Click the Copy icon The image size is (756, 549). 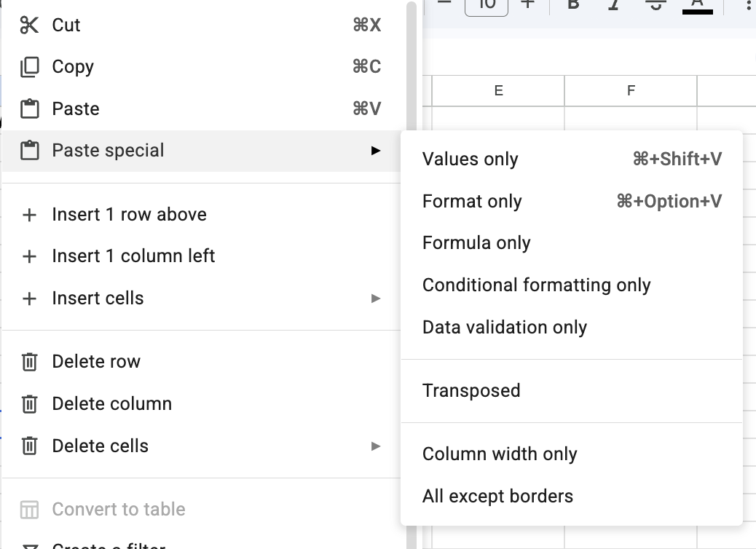point(28,66)
